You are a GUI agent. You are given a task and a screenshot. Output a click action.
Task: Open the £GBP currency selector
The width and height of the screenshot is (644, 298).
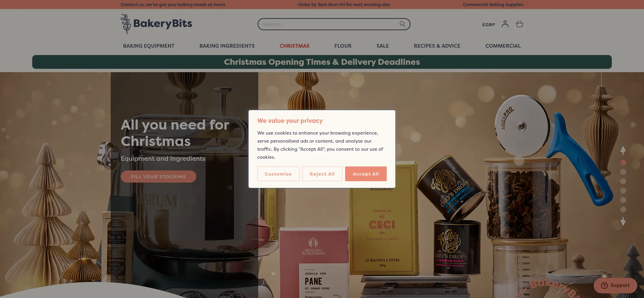click(x=488, y=24)
